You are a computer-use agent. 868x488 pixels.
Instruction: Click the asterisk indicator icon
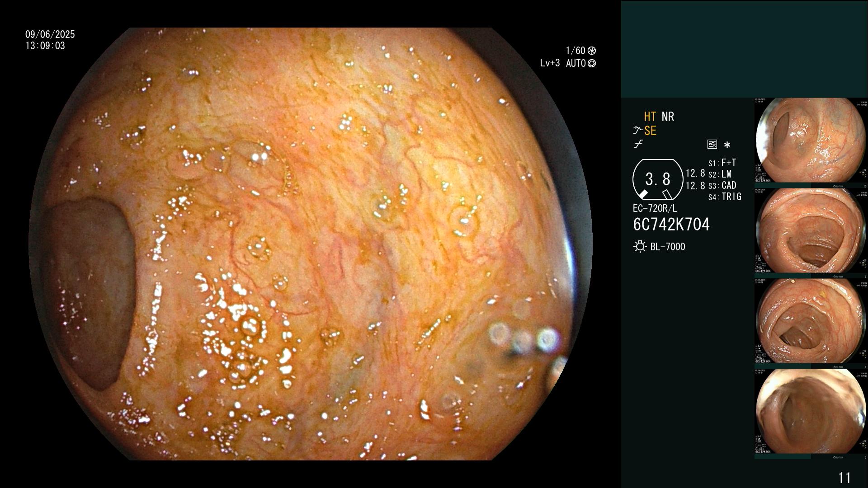727,145
